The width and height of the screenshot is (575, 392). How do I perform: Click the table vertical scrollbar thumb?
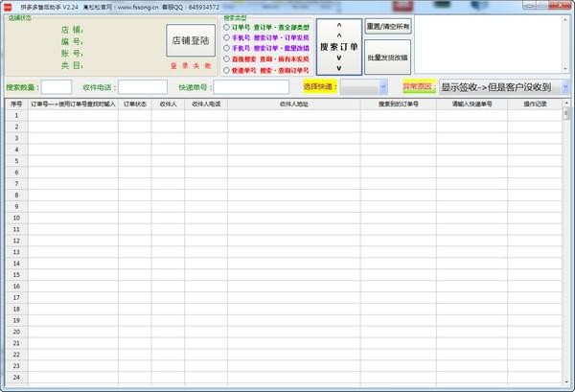point(566,114)
